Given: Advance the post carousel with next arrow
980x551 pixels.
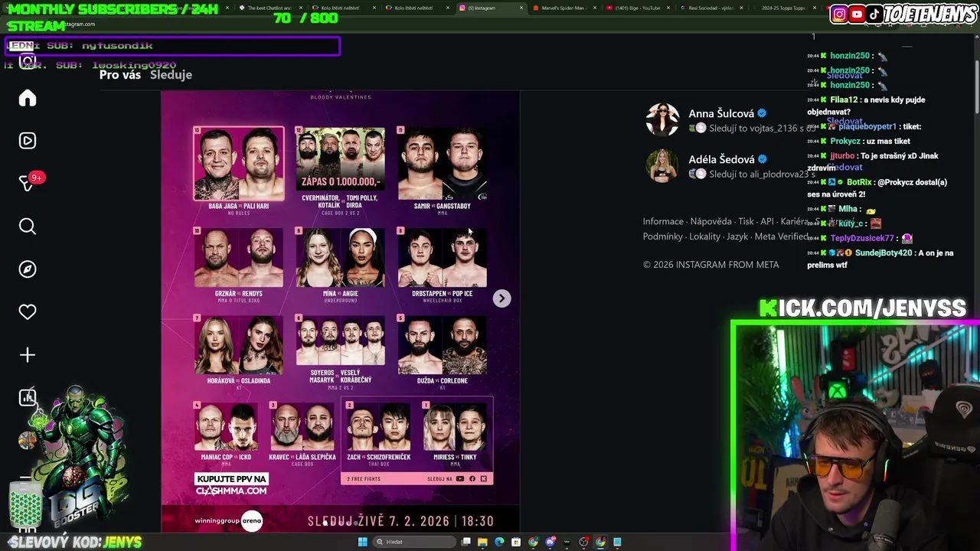Looking at the screenshot, I should pos(501,298).
